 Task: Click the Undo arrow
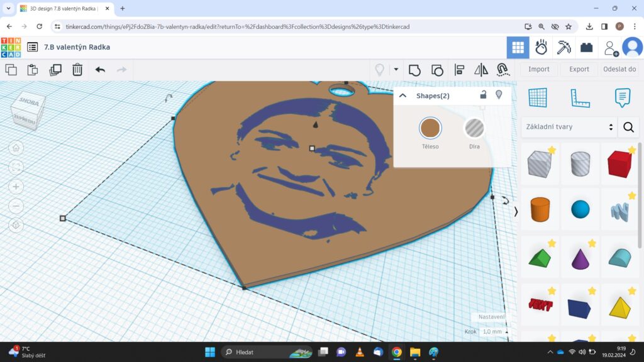point(100,70)
